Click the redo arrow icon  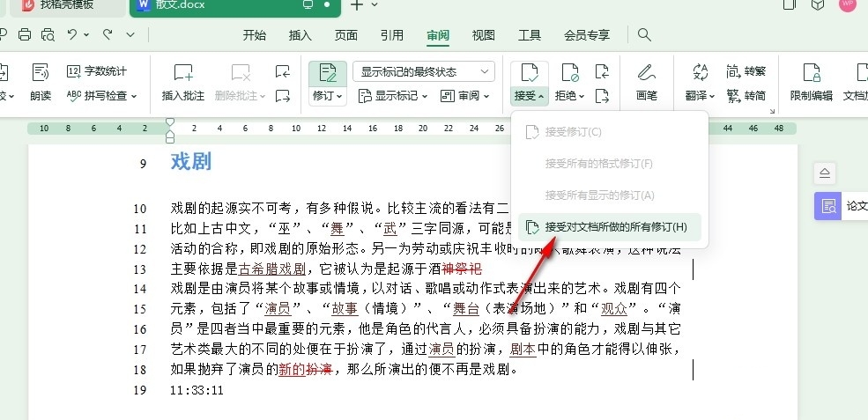[108, 34]
